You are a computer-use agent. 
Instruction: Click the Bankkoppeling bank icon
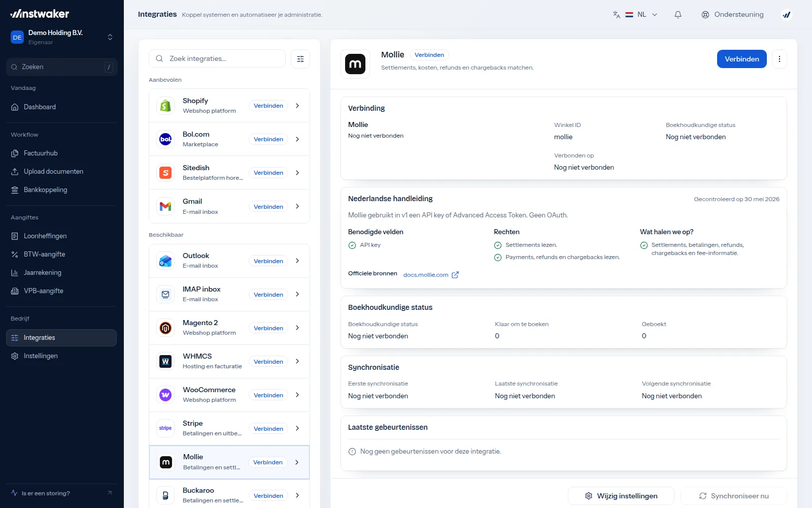(15, 190)
